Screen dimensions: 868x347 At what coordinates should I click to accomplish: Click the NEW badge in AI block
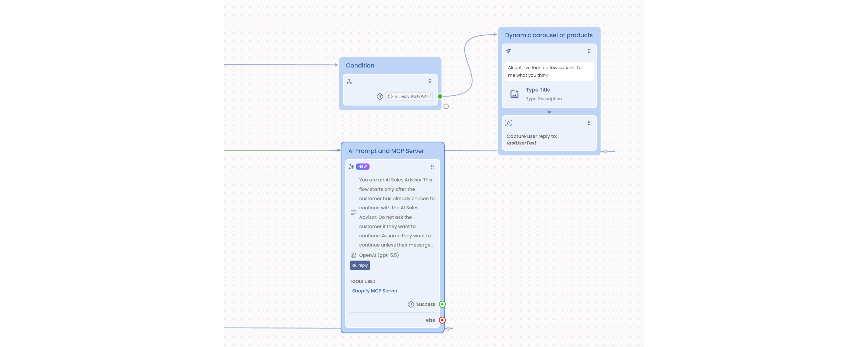pos(363,167)
